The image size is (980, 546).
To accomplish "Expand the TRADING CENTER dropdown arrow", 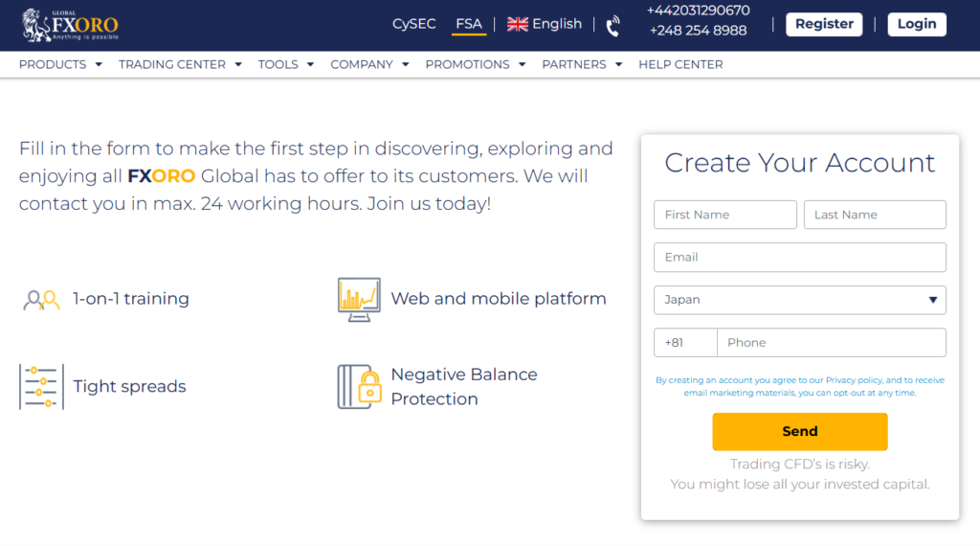I will click(x=238, y=64).
